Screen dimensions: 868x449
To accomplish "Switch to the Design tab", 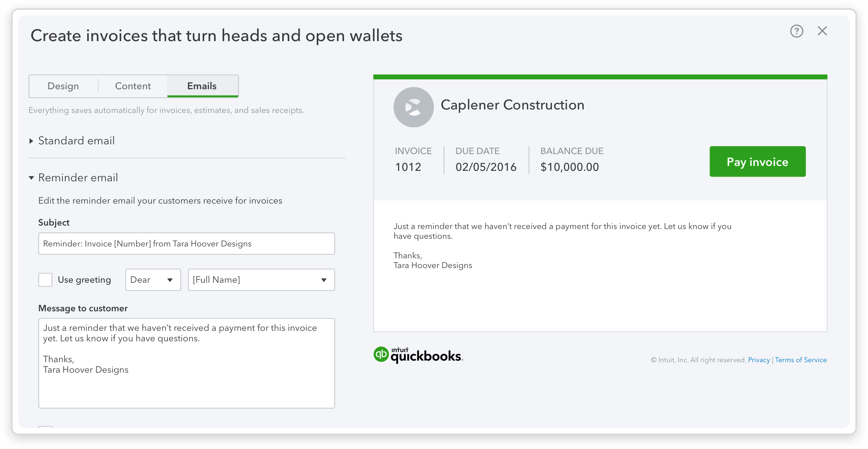I will (63, 86).
